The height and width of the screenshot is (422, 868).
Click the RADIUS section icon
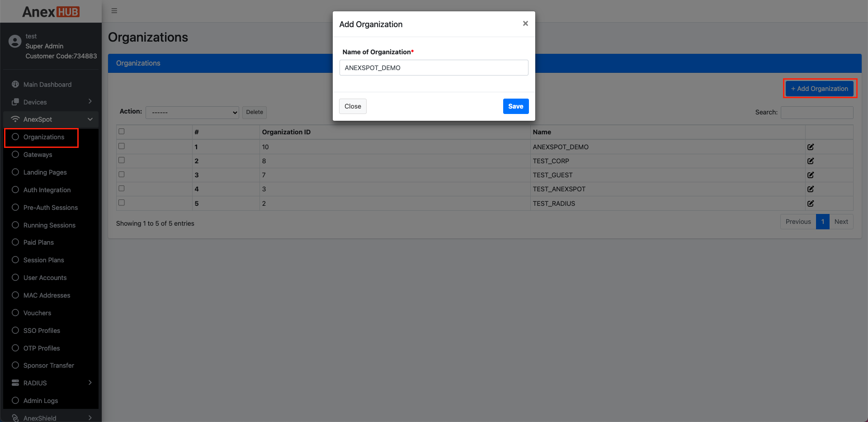15,382
